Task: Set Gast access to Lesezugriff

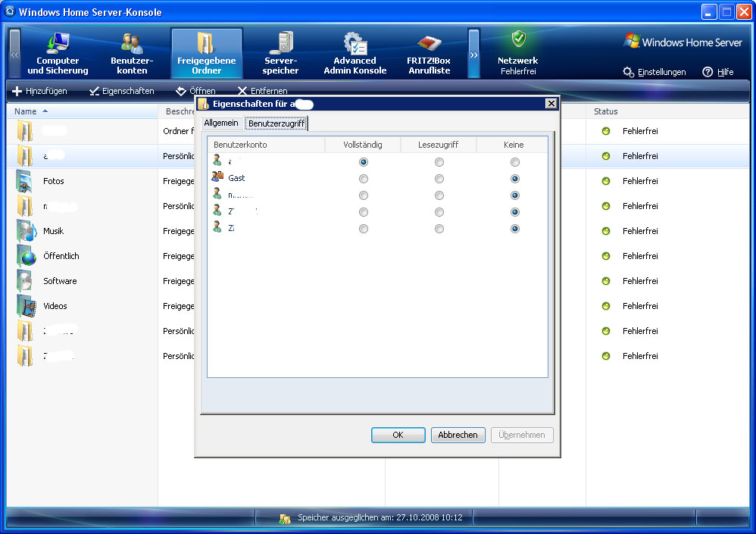Action: tap(439, 179)
